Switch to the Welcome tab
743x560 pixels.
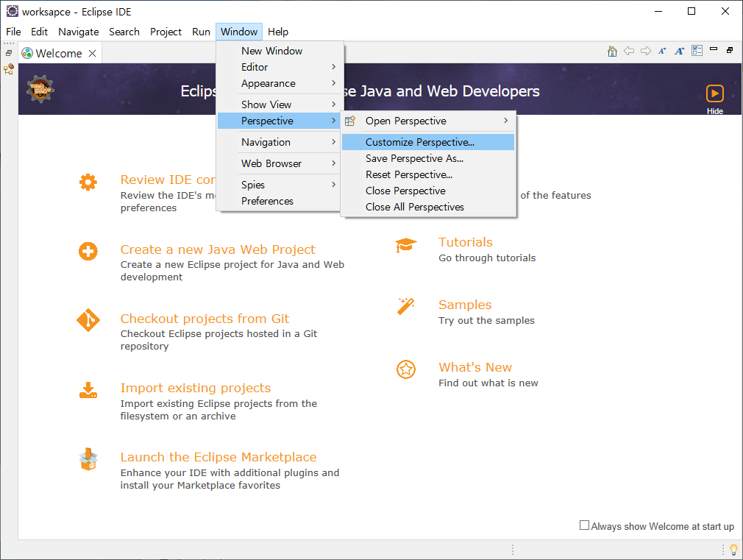(59, 53)
